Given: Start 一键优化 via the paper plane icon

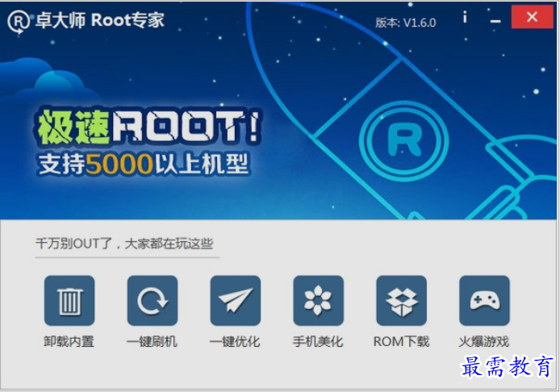Looking at the screenshot, I should 236,301.
